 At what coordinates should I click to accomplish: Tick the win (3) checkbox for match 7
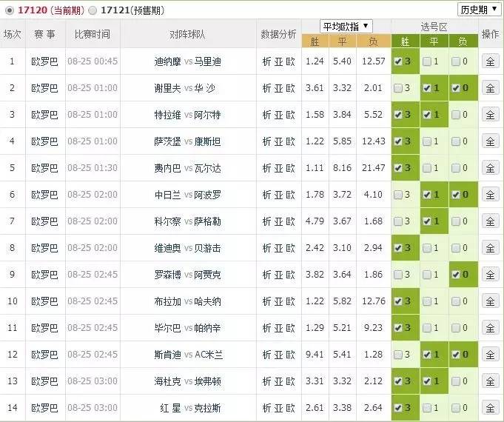pyautogui.click(x=399, y=221)
